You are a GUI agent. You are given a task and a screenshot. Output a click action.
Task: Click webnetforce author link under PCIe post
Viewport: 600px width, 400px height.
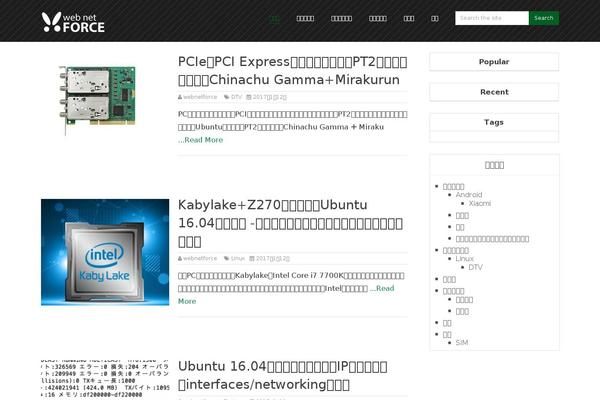[200, 97]
